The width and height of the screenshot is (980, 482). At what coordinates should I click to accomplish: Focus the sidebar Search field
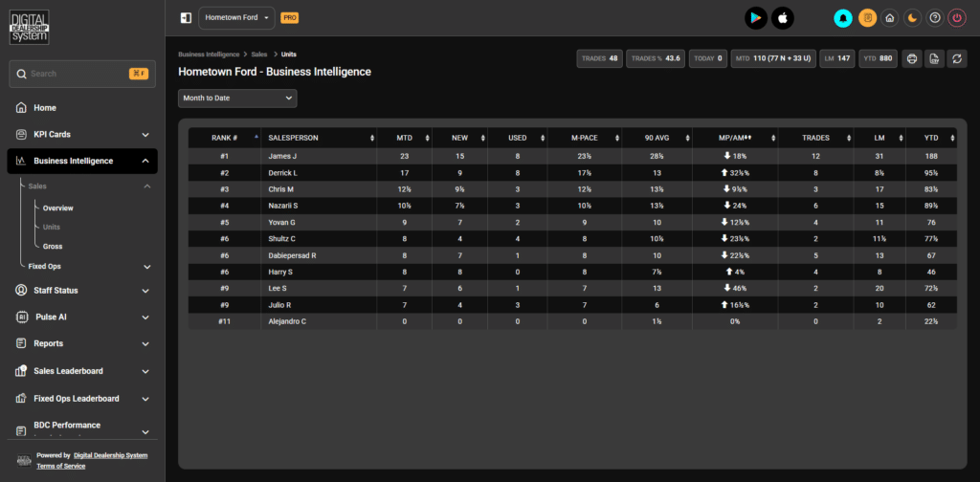click(82, 74)
